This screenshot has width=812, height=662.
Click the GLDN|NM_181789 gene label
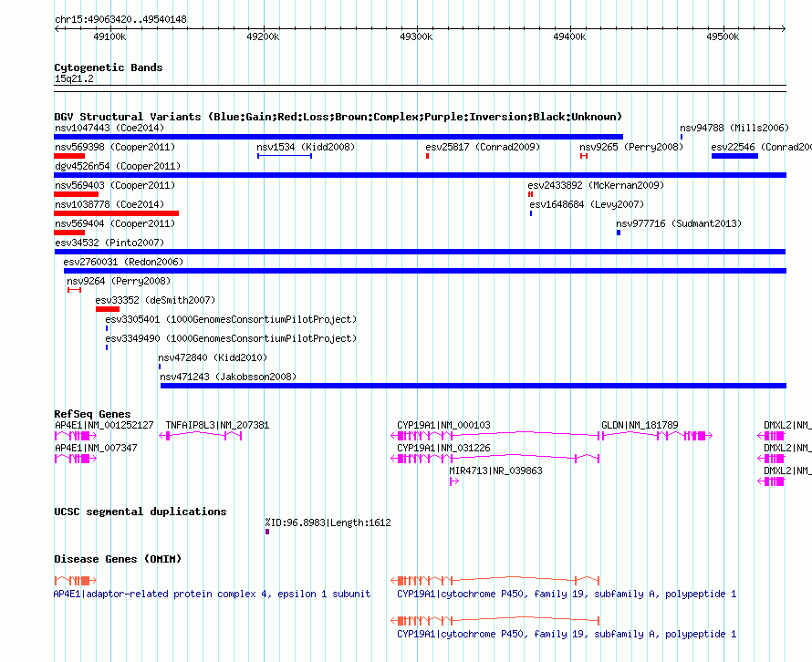coord(640,425)
